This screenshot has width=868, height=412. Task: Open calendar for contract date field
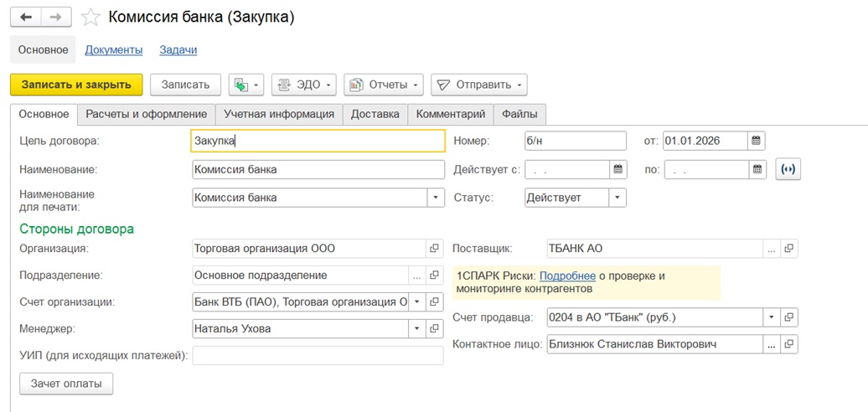coord(756,141)
